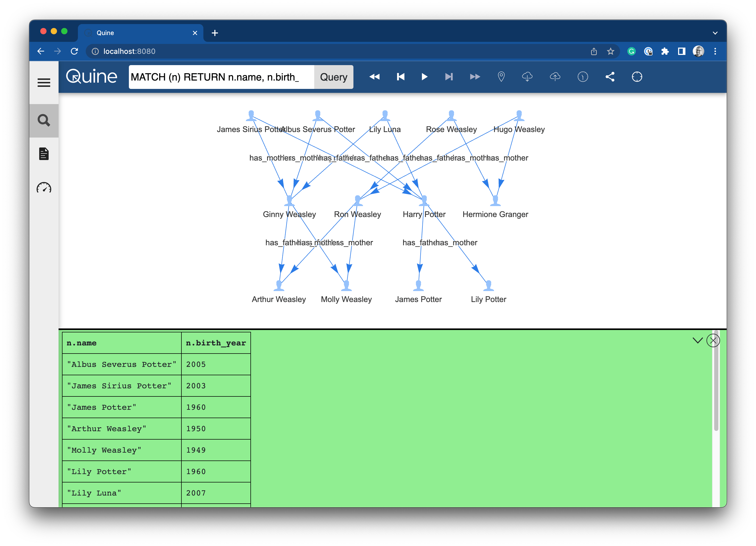Click the Query button

333,77
